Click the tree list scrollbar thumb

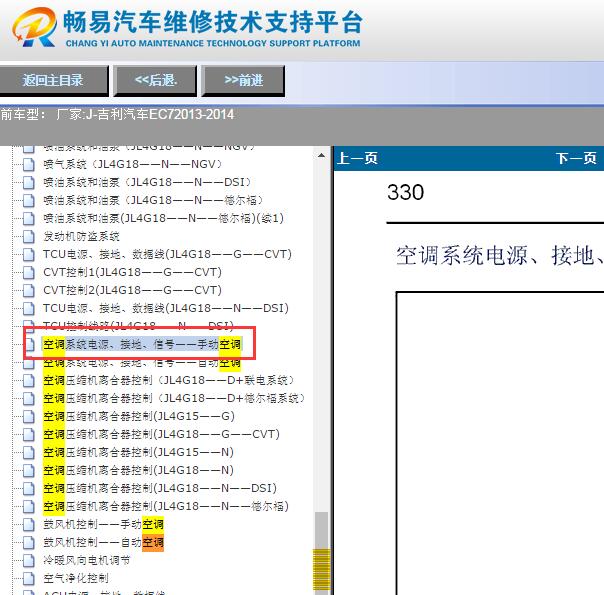[321, 551]
